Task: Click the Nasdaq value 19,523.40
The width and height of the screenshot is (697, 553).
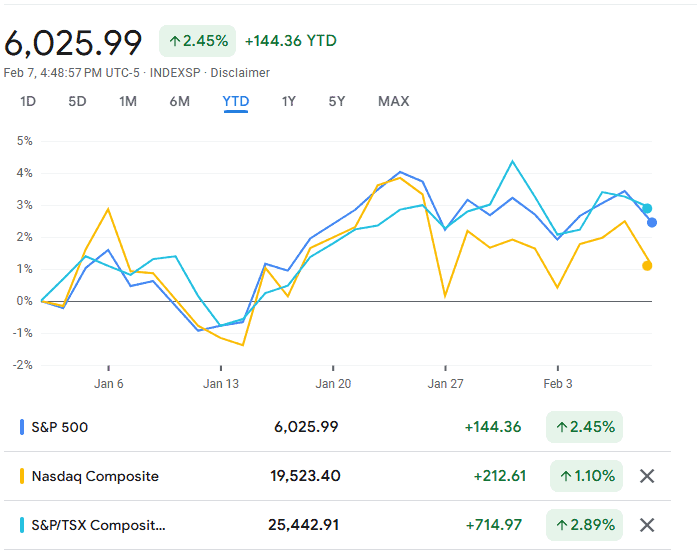Action: point(305,476)
